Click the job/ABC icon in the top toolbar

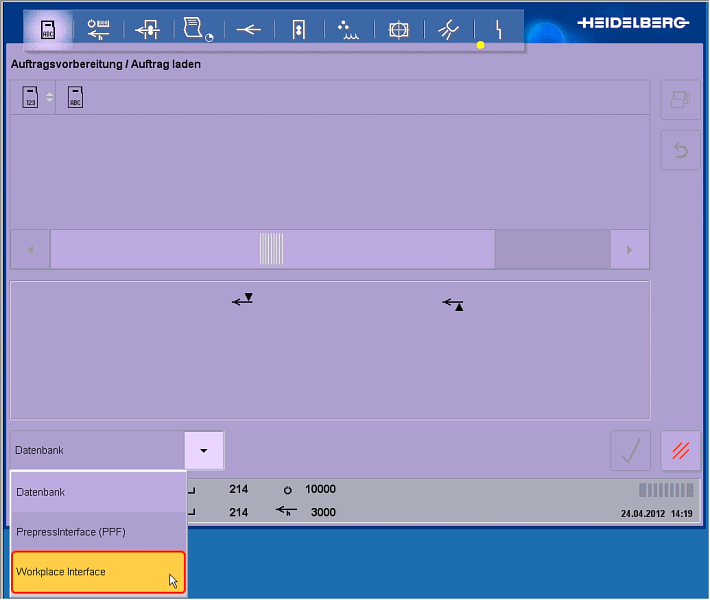[48, 30]
